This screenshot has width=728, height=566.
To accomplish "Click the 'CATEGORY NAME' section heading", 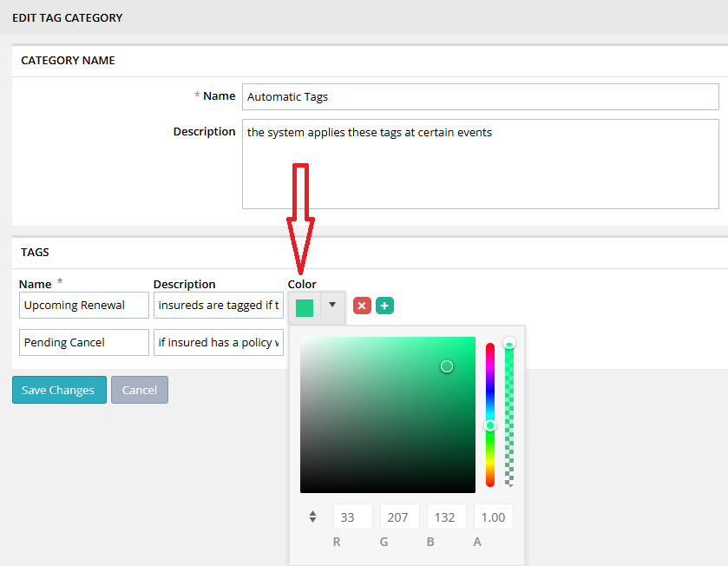I will 68,61.
